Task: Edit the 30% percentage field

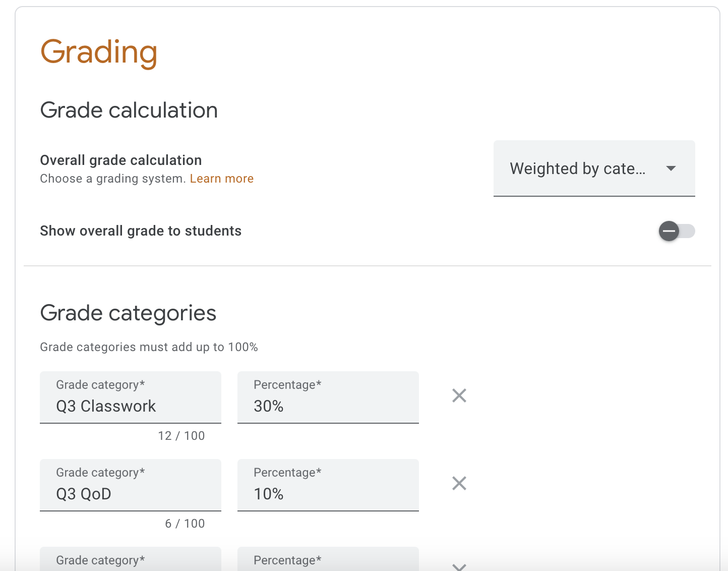Action: point(328,406)
